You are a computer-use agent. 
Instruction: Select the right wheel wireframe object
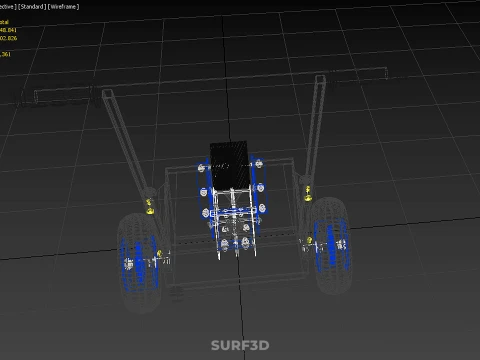[331, 246]
